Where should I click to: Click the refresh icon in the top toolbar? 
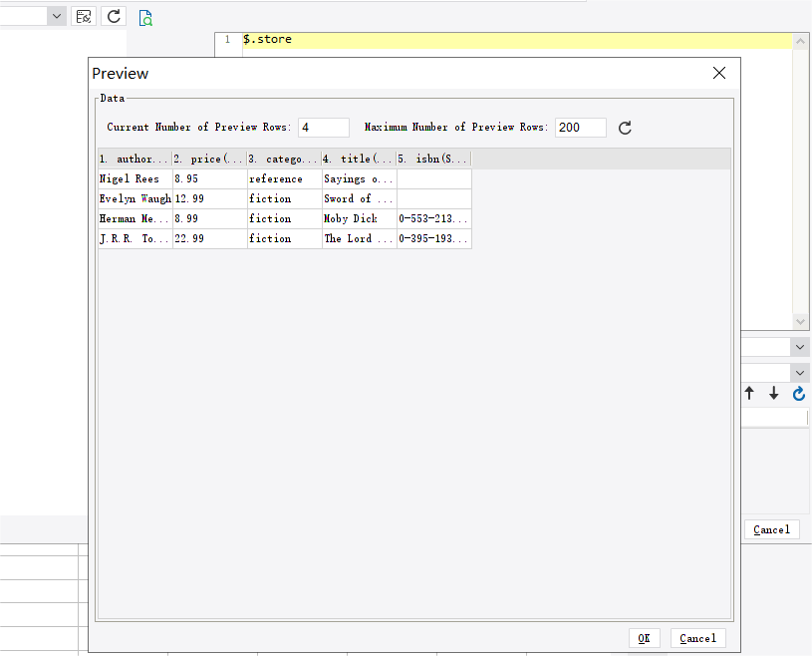(x=112, y=16)
